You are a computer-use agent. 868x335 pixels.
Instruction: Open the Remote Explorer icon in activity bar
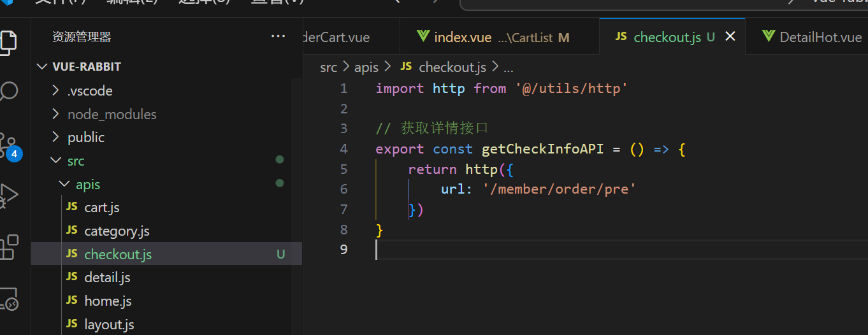click(9, 298)
